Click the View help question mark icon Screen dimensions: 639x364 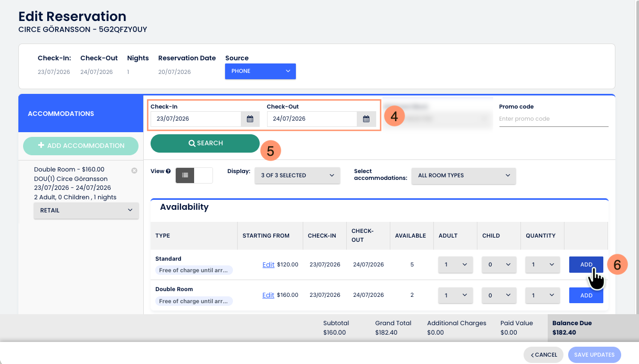pos(168,171)
